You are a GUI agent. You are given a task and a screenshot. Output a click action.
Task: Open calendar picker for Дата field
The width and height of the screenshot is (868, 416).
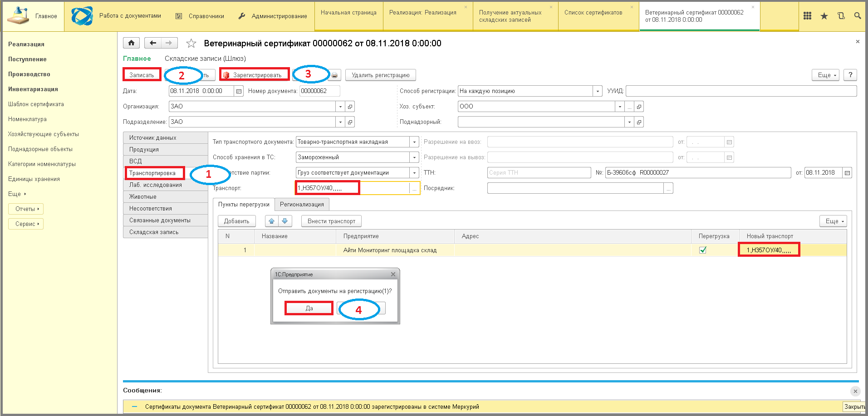pyautogui.click(x=239, y=91)
